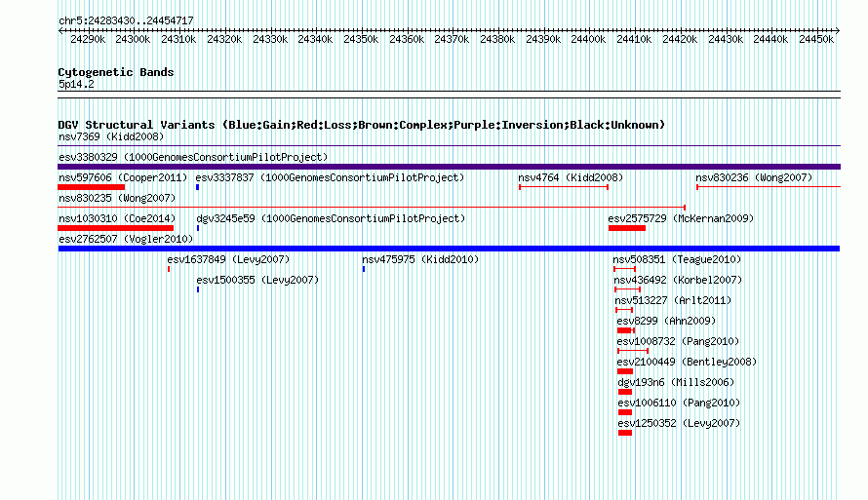Select the red loss bar under nsv597606

coord(92,187)
